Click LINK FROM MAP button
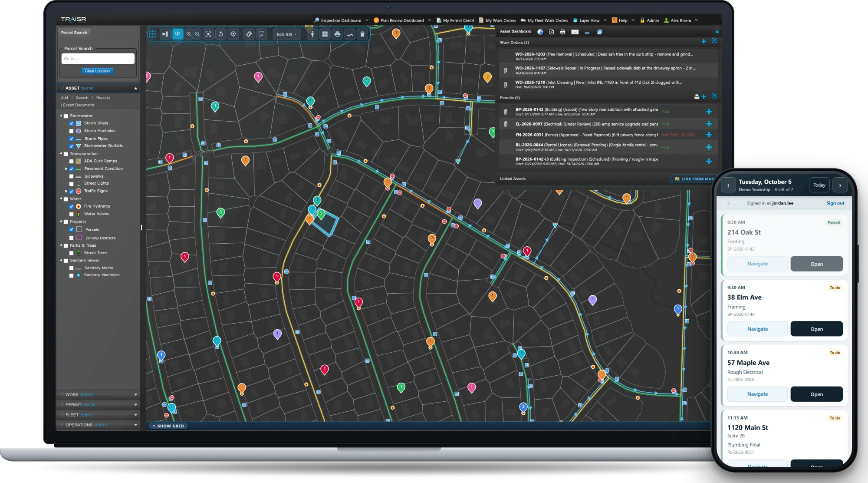The height and width of the screenshot is (483, 868). 694,179
